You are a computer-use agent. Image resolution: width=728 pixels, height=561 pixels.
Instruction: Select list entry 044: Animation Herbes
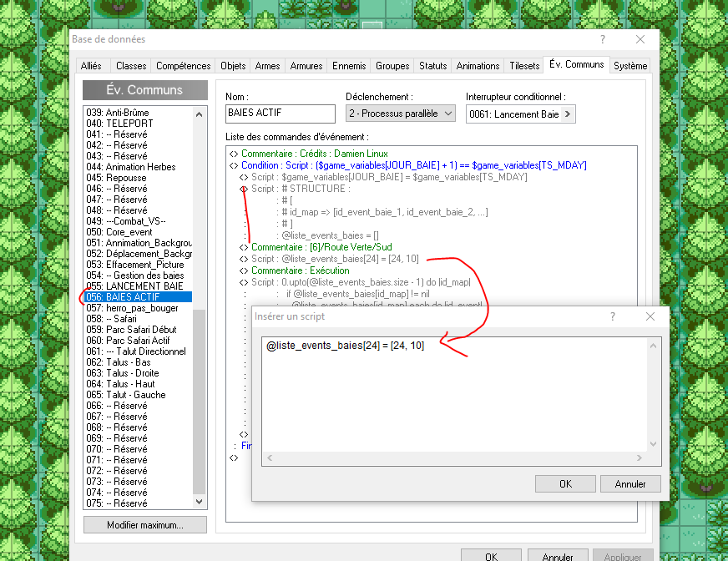click(x=139, y=167)
